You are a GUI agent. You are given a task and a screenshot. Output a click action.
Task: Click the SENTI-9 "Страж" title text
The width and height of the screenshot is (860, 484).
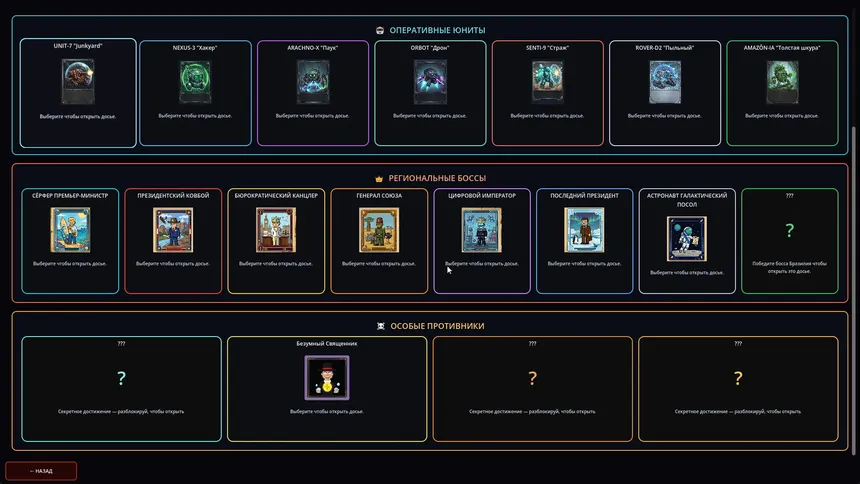[x=547, y=48]
